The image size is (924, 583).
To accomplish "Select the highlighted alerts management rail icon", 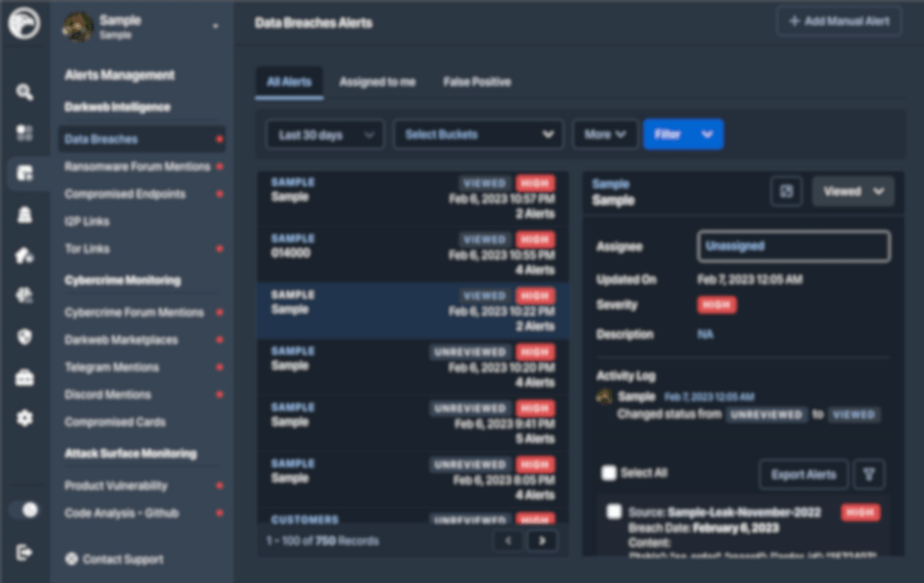I will point(25,174).
